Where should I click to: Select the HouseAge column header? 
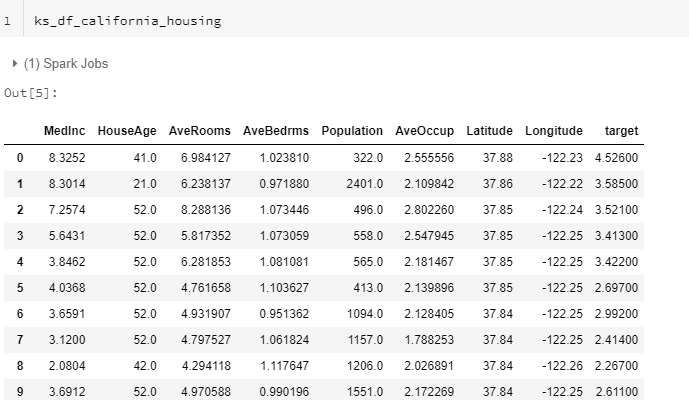[x=127, y=131]
